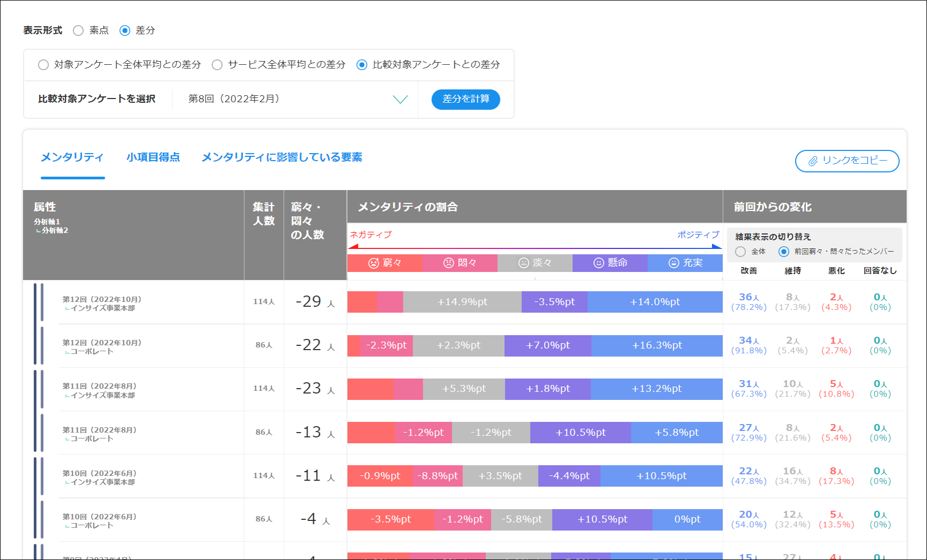
Task: Click the 集計人数 column header
Action: [x=264, y=214]
